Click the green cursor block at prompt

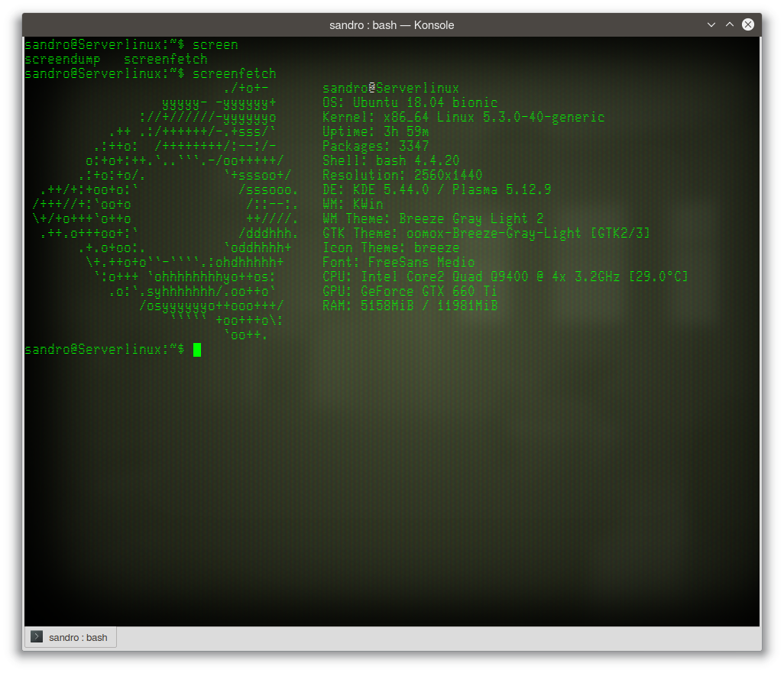(x=197, y=350)
